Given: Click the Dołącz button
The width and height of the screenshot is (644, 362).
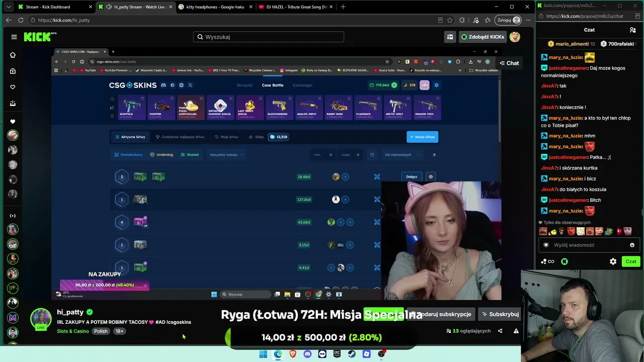Looking at the screenshot, I should 412,176.
